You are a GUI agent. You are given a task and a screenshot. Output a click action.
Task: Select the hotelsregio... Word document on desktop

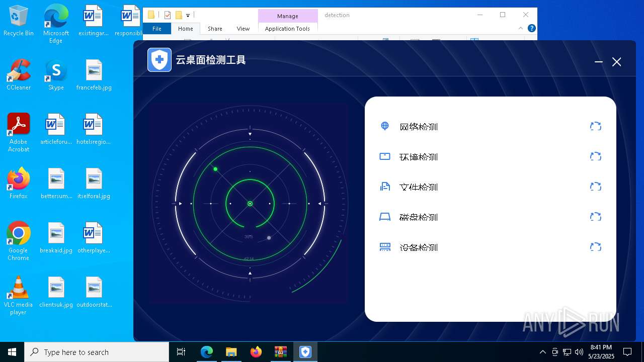[94, 129]
